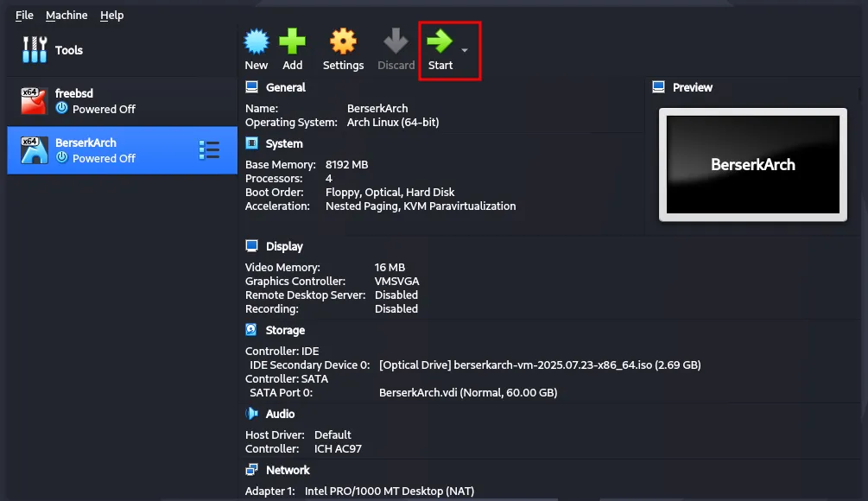Click the BerserkArch preview thumbnail

752,164
